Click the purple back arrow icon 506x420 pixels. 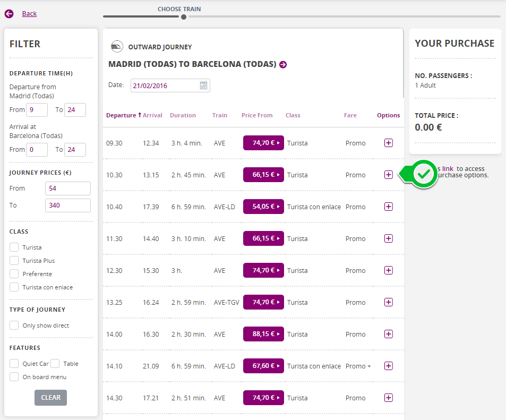coord(9,14)
